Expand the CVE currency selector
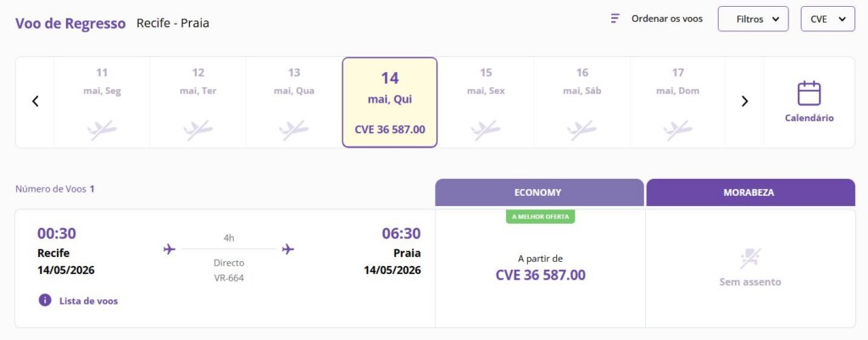Screen dimensions: 868x340 click(827, 19)
